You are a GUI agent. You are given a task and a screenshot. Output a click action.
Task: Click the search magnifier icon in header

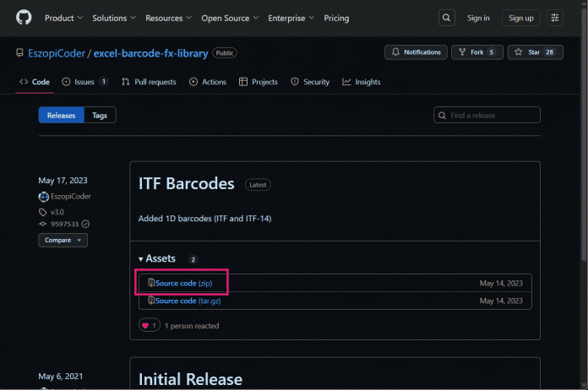(x=447, y=18)
